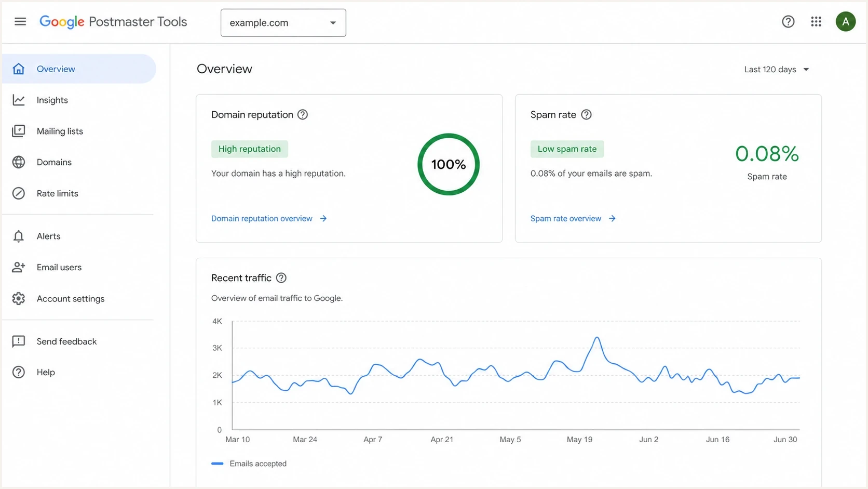Viewport: 868px width, 489px height.
Task: Click the Alerts bell icon
Action: click(x=19, y=236)
